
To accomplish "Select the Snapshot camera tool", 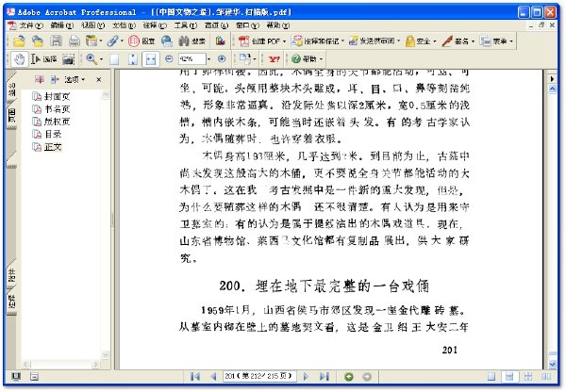I will click(x=68, y=59).
